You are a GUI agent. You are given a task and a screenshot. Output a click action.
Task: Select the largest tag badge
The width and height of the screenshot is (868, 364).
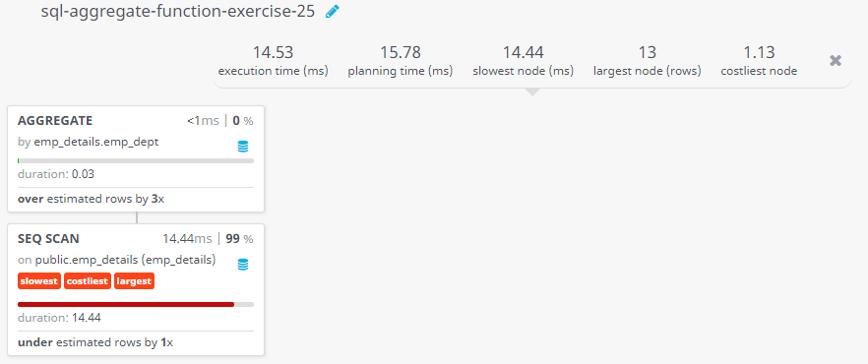click(135, 281)
